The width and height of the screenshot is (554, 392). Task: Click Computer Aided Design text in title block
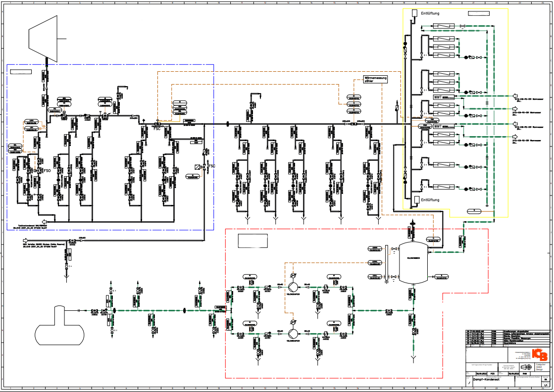541,367
